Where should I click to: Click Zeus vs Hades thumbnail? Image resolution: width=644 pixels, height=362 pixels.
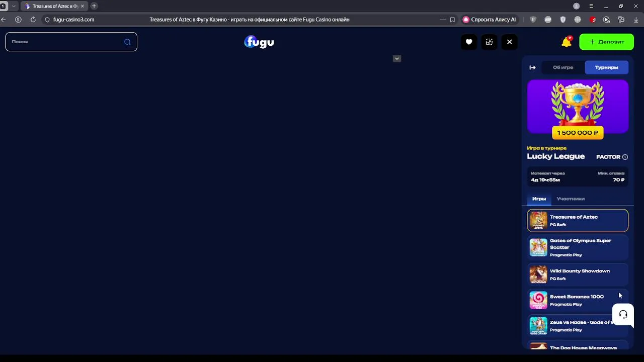[538, 326]
